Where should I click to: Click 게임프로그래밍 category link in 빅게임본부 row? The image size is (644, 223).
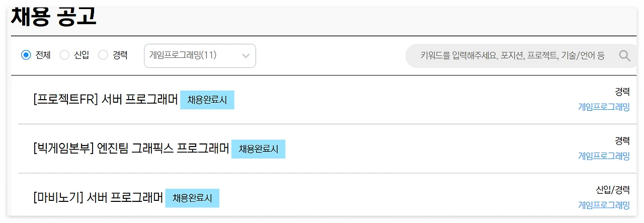pos(604,156)
